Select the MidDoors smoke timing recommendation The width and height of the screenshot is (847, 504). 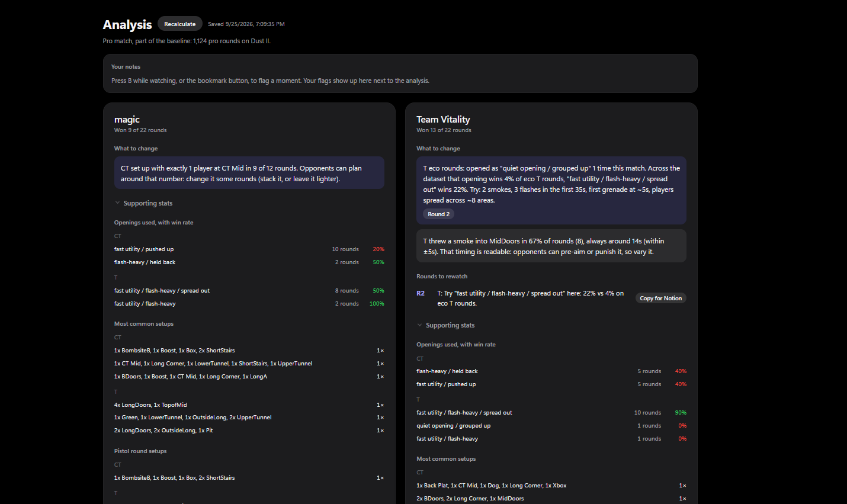point(551,246)
